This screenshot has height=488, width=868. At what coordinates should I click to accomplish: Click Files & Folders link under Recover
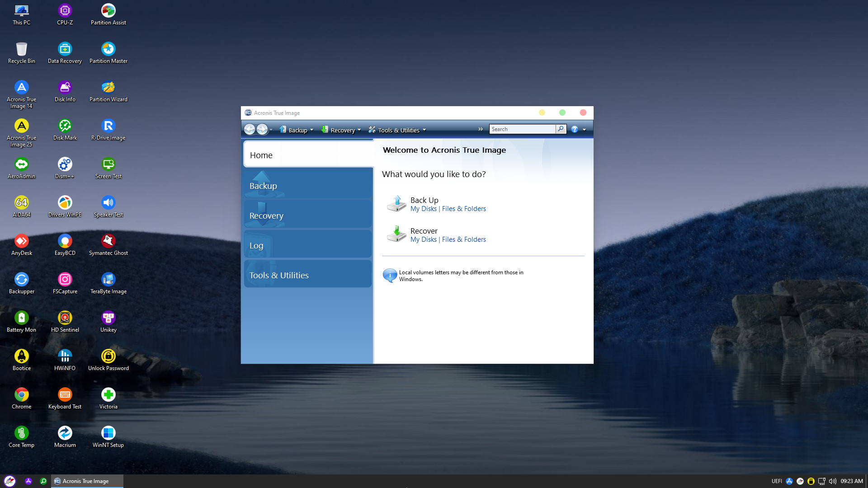[x=464, y=239]
